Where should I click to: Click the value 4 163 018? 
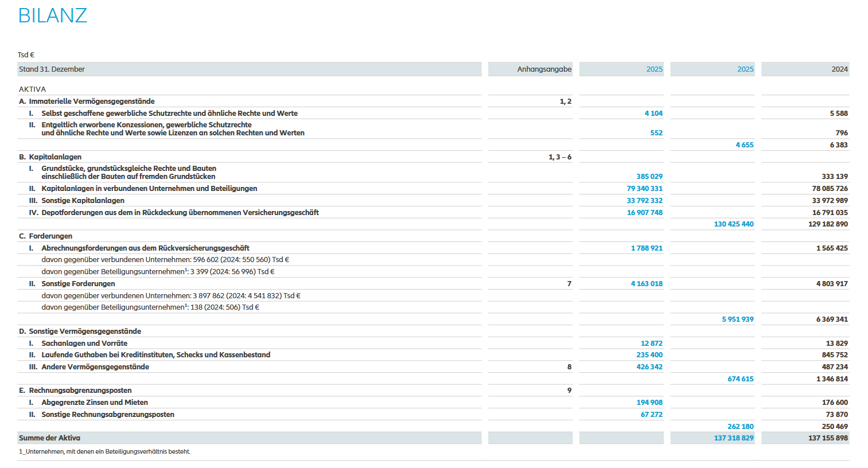click(647, 283)
